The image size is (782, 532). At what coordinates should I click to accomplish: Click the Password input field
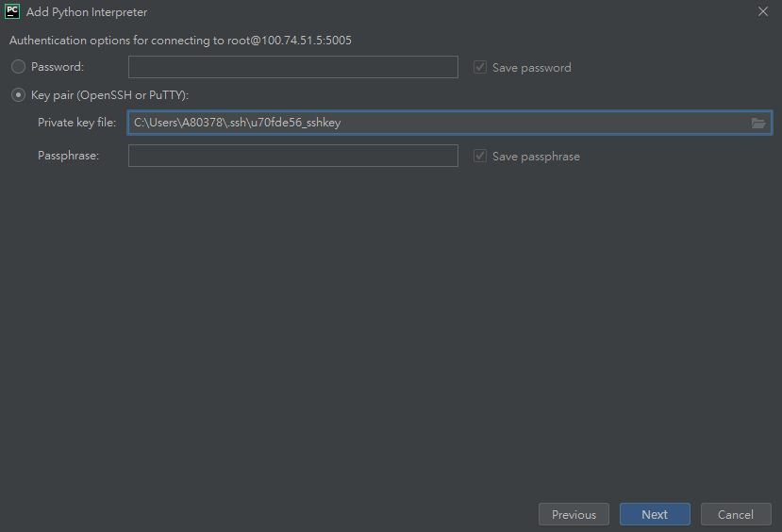293,67
